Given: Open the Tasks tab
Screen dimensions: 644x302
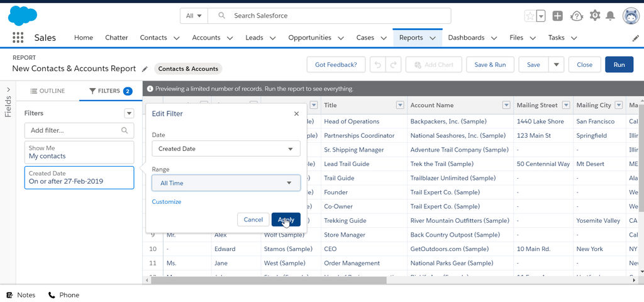Looking at the screenshot, I should click(556, 37).
